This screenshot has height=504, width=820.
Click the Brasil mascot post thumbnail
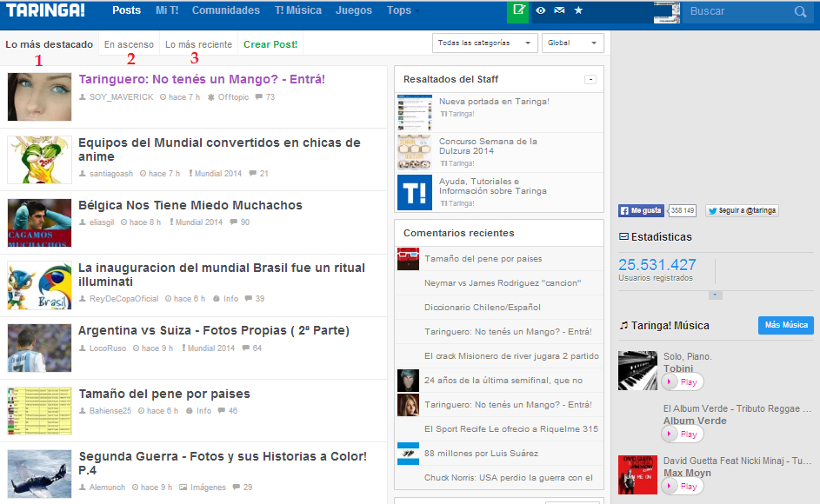click(39, 286)
